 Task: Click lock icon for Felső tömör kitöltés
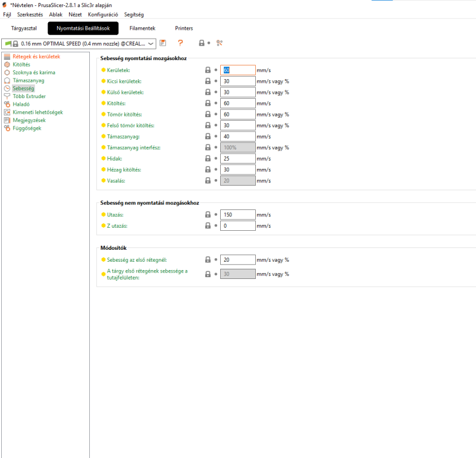point(208,125)
